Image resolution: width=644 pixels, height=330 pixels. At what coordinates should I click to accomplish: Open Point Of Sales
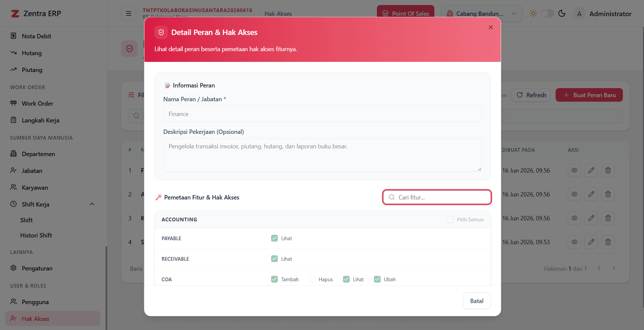pos(405,13)
